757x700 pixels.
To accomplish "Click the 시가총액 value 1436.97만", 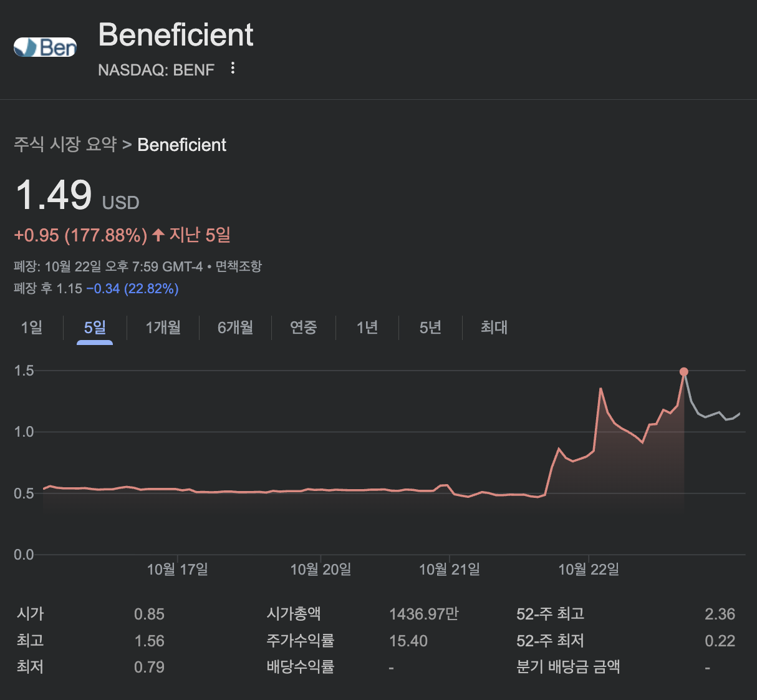I will click(x=424, y=614).
